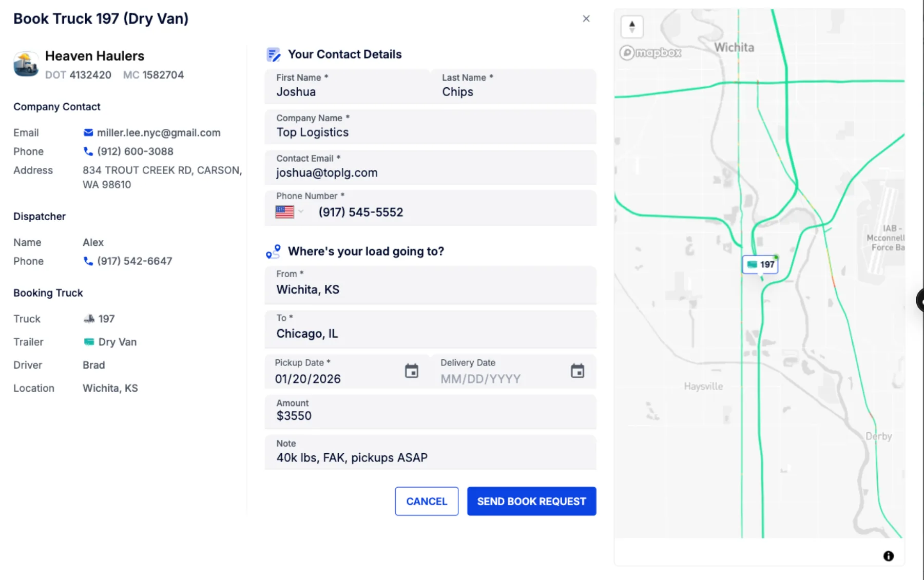Viewport: 924px width, 580px height.
Task: Click the route pin icon by load destination
Action: pos(274,252)
